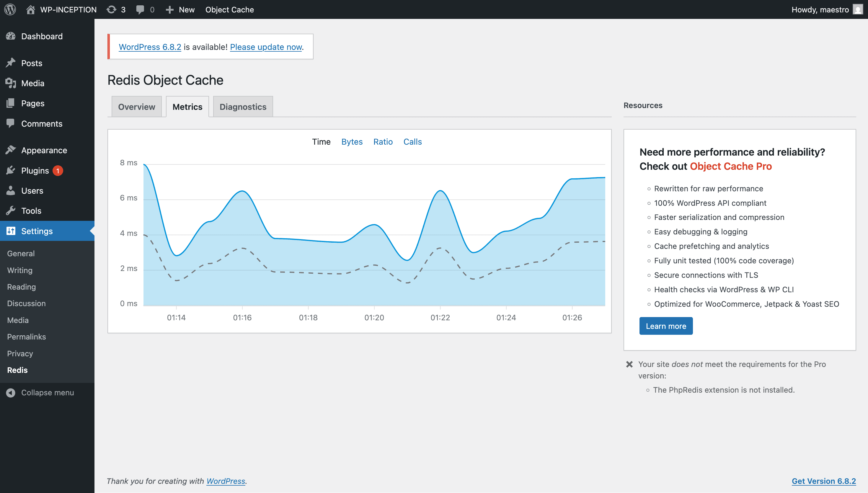Screen dimensions: 868x493
Task: Show the Calls metric chart
Action: tap(412, 141)
